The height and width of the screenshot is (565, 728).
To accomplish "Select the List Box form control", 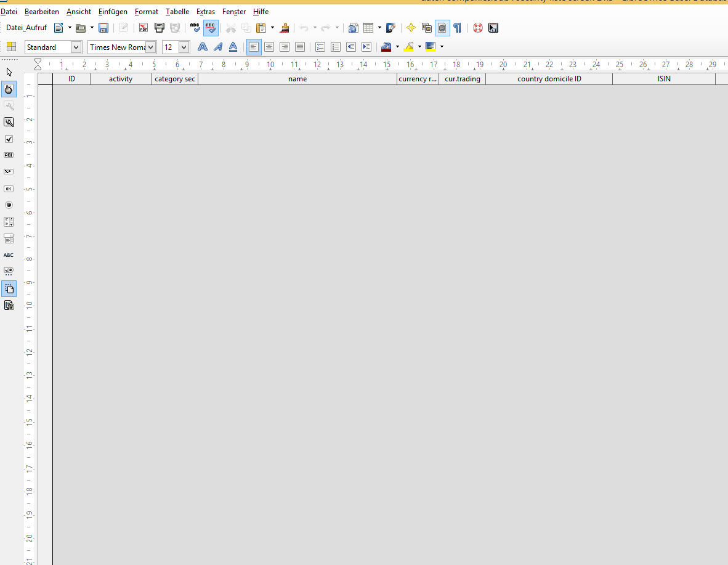I will 9,222.
